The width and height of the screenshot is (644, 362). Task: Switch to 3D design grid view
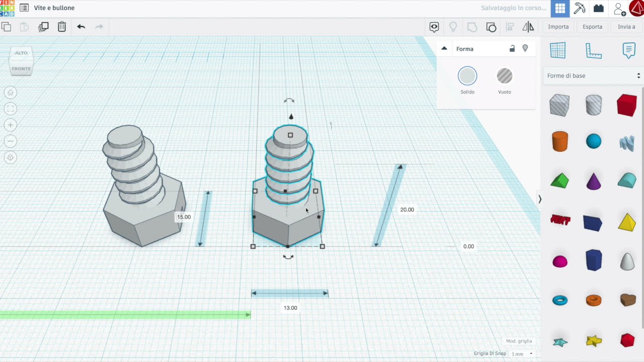coord(560,8)
